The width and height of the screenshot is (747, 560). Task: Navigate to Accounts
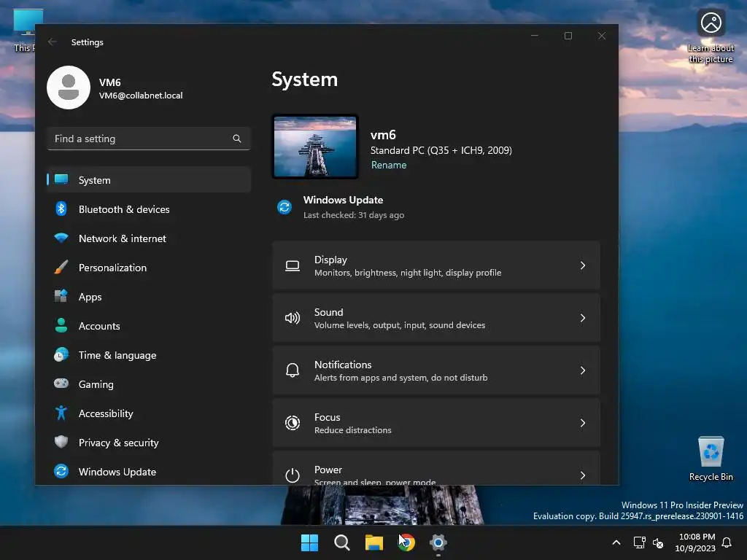click(149, 326)
